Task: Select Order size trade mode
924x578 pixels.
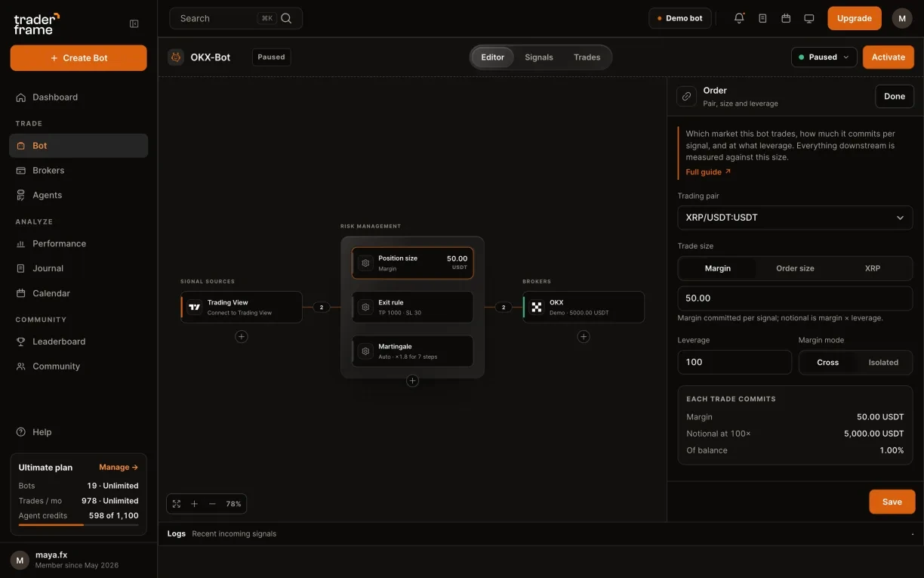Action: (795, 268)
